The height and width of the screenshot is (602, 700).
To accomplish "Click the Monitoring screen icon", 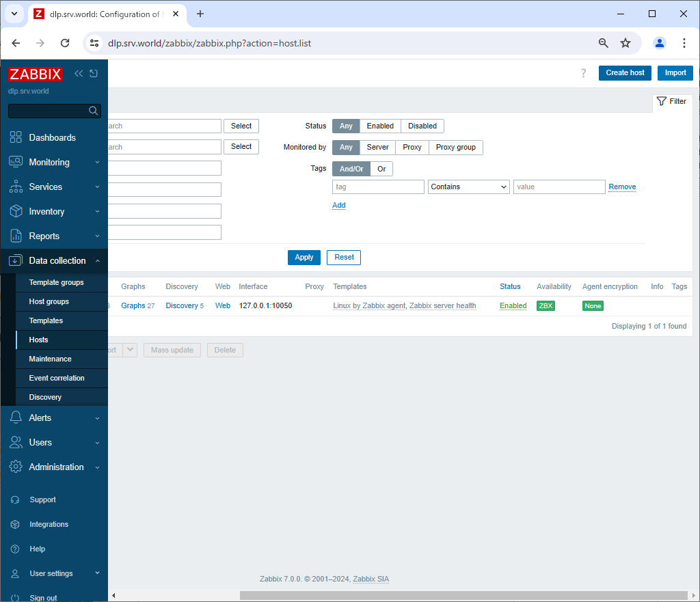I will point(16,162).
